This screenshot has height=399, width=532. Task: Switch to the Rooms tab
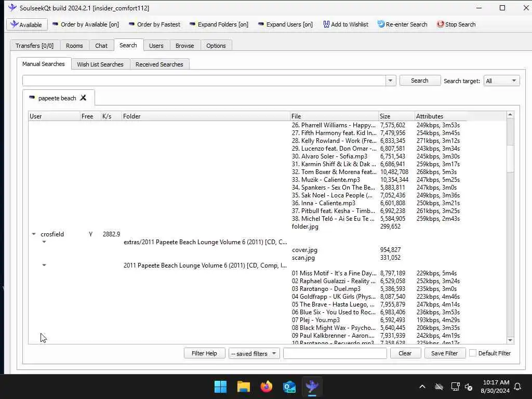(74, 46)
